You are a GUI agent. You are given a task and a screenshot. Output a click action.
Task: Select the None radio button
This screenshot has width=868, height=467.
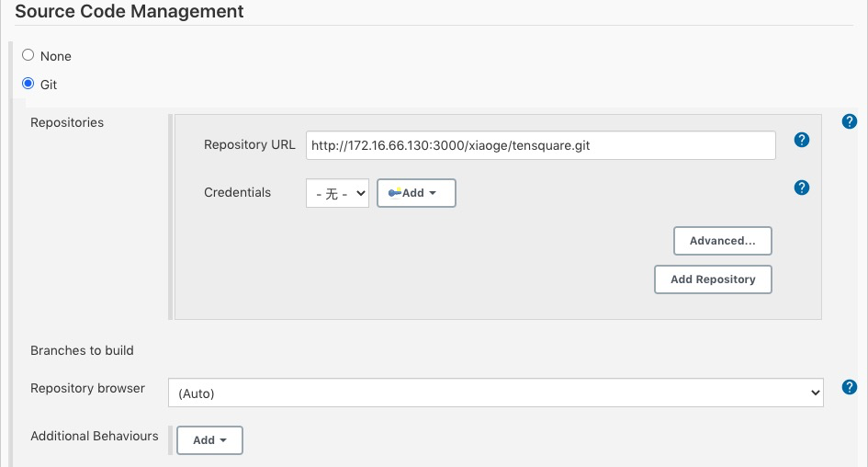(x=28, y=55)
